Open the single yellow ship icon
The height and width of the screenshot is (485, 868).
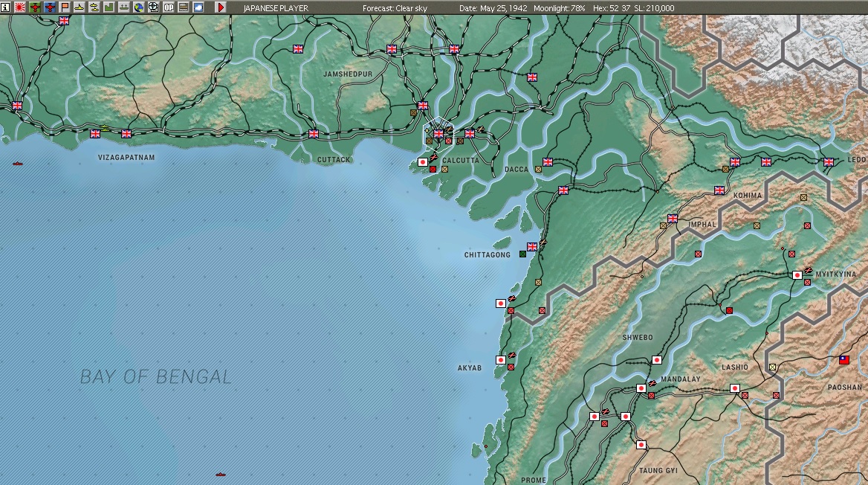click(80, 7)
